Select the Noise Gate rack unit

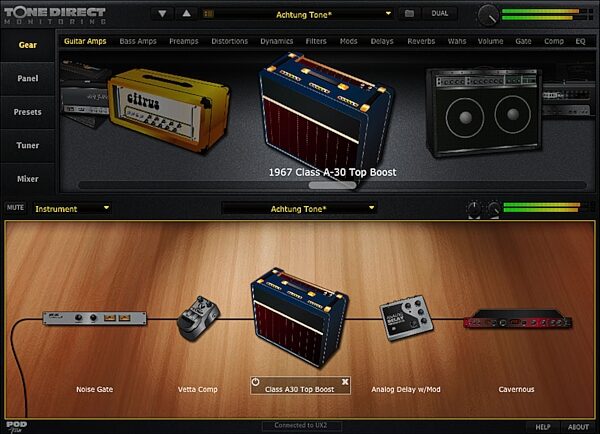[x=94, y=318]
